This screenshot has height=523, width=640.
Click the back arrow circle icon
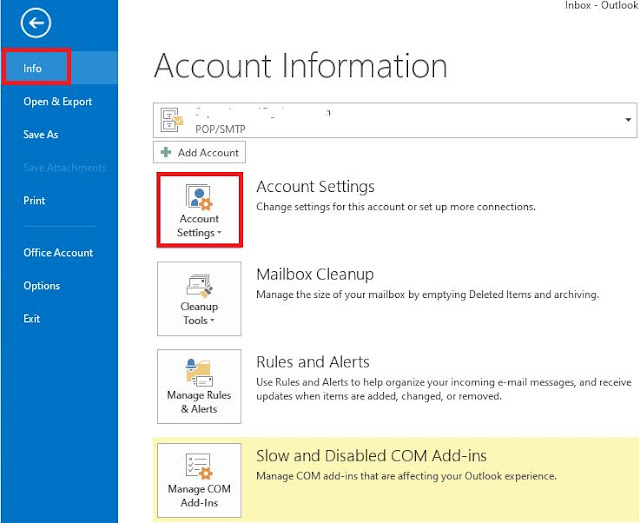coord(36,22)
